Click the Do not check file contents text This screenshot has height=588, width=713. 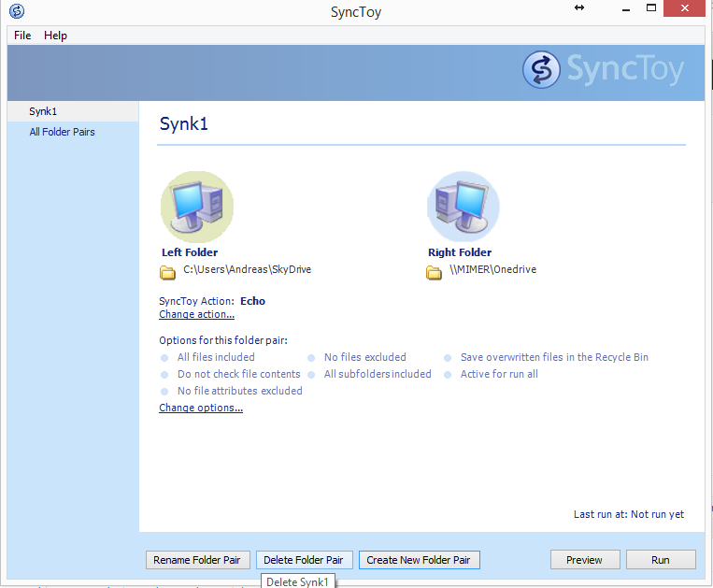(x=238, y=374)
